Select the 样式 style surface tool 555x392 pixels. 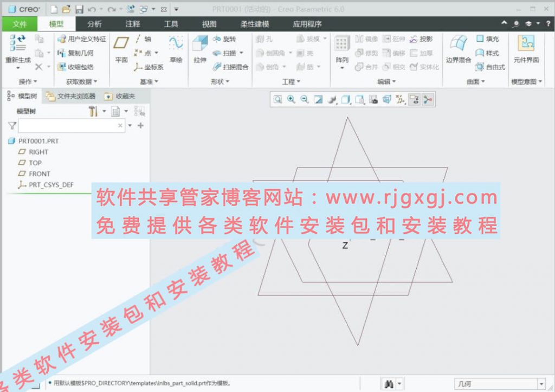[x=487, y=53]
